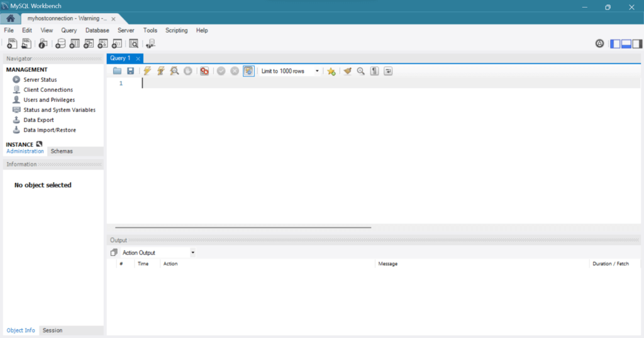
Task: Open script file in query editor
Action: point(117,71)
